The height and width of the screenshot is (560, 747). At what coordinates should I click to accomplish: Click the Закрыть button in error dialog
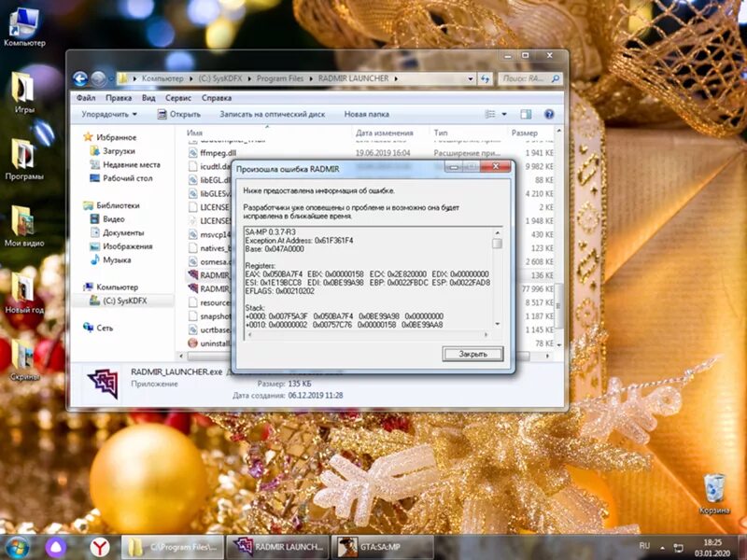(472, 354)
